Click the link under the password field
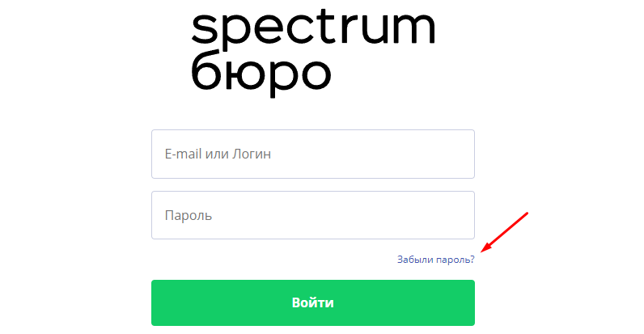The height and width of the screenshot is (334, 644). click(435, 260)
